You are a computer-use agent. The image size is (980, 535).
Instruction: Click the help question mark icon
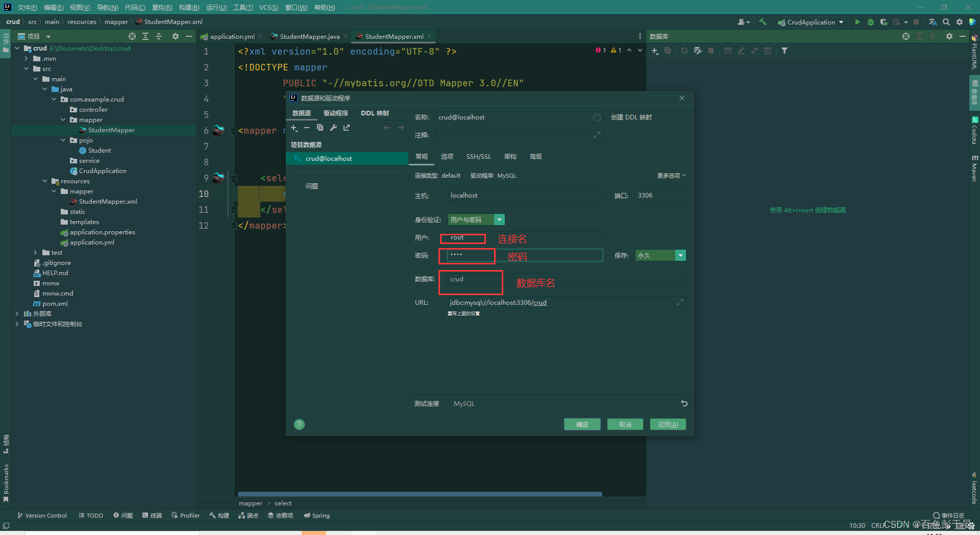click(x=300, y=424)
